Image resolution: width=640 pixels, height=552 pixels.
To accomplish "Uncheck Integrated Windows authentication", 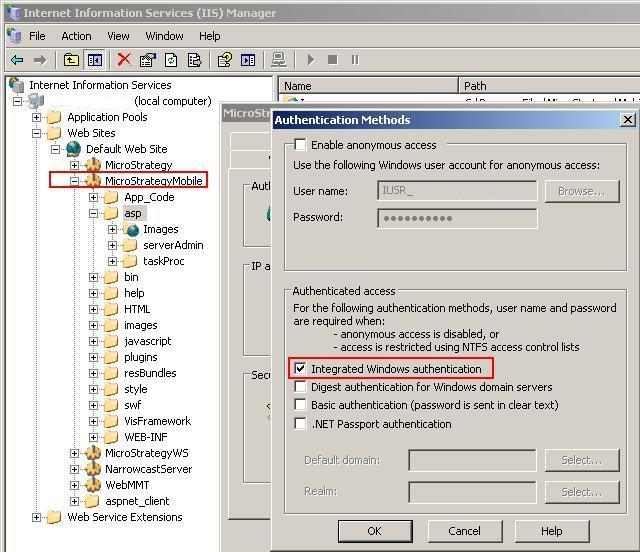I will [x=300, y=369].
